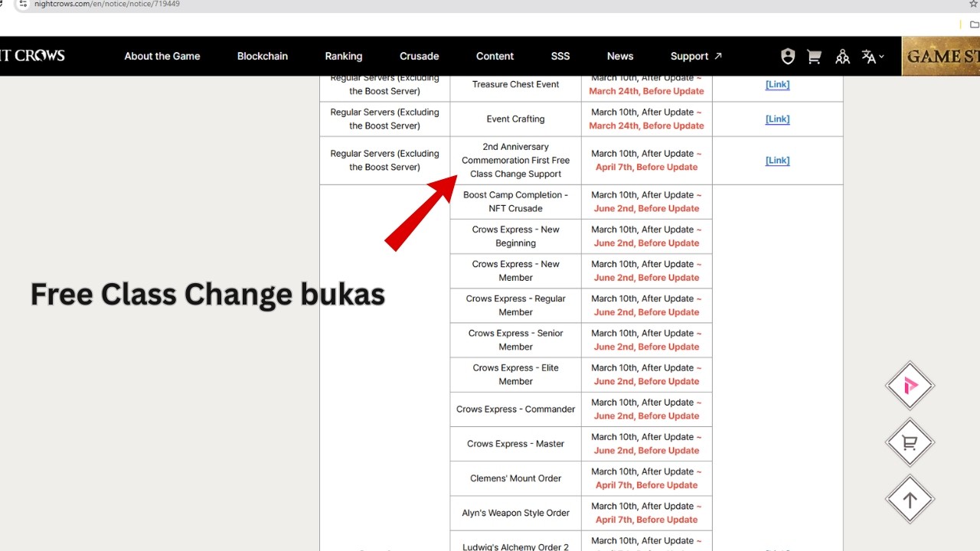Click the Crows Express - Commander cell

pyautogui.click(x=516, y=409)
